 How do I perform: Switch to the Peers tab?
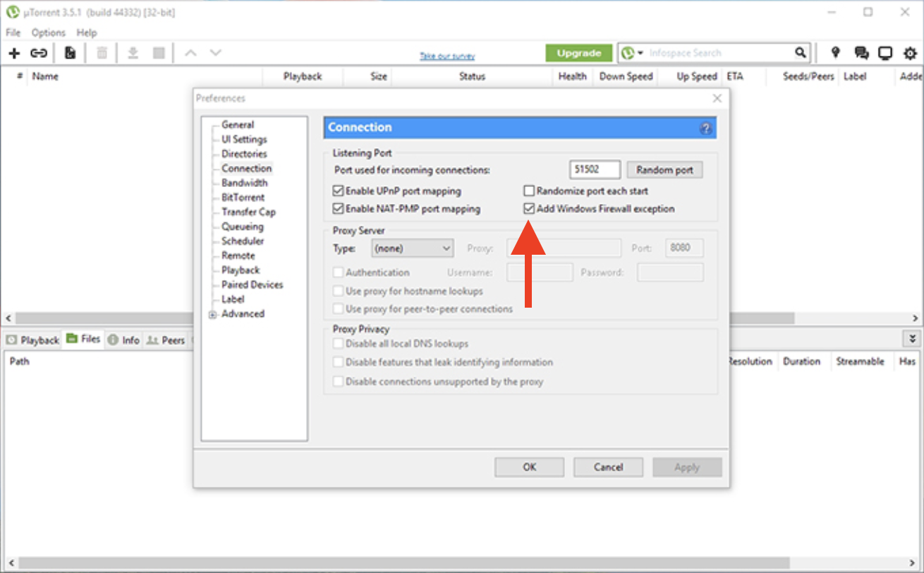point(166,340)
